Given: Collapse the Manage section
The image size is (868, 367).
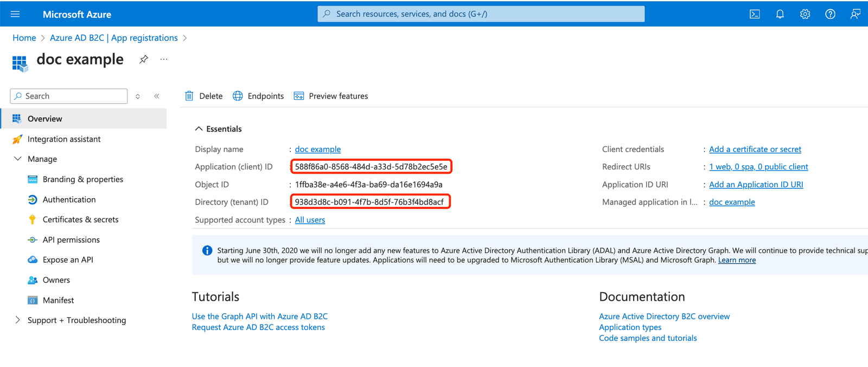Looking at the screenshot, I should coord(17,159).
